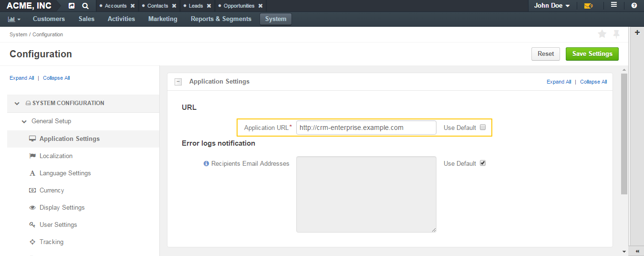644x256 pixels.
Task: Collapse General Setup tree node
Action: 24,121
